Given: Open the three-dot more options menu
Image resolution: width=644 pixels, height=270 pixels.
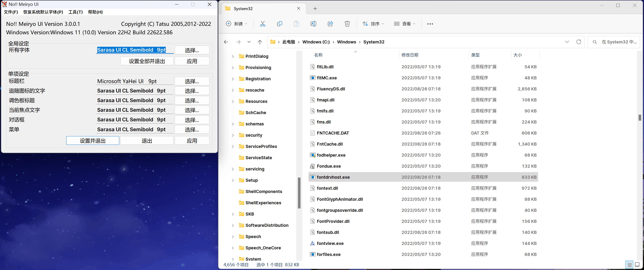Looking at the screenshot, I should point(430,24).
